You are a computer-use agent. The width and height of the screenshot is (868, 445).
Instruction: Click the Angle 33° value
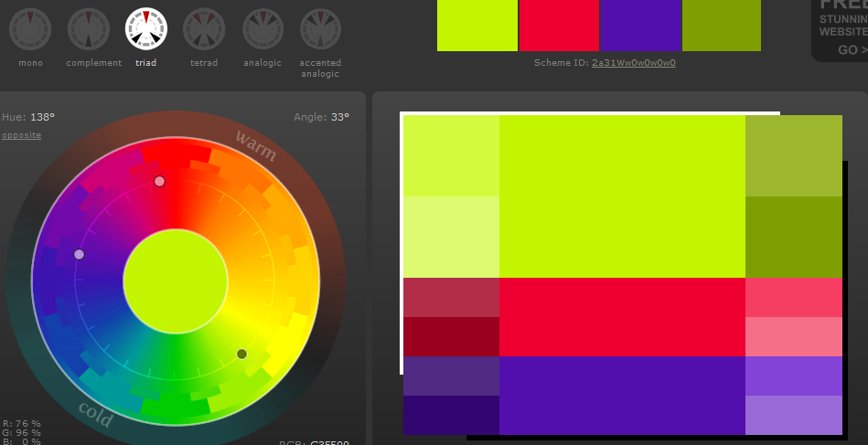(339, 117)
